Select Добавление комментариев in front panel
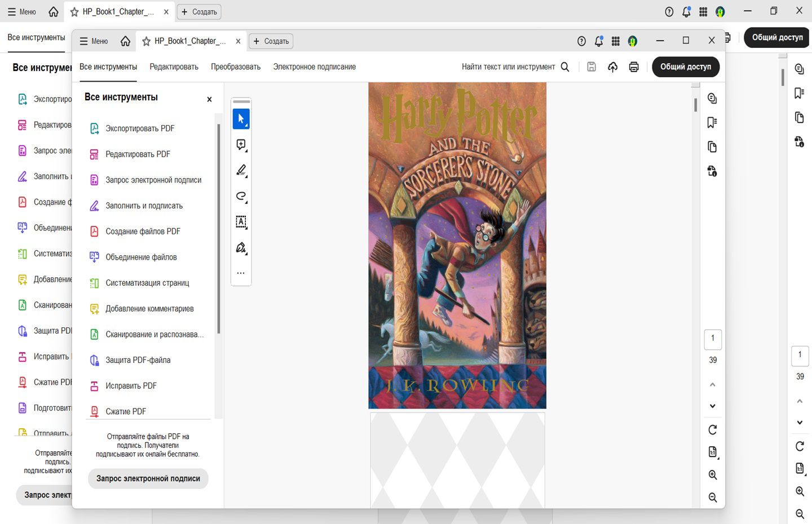Viewport: 812px width, 524px height. 150,309
